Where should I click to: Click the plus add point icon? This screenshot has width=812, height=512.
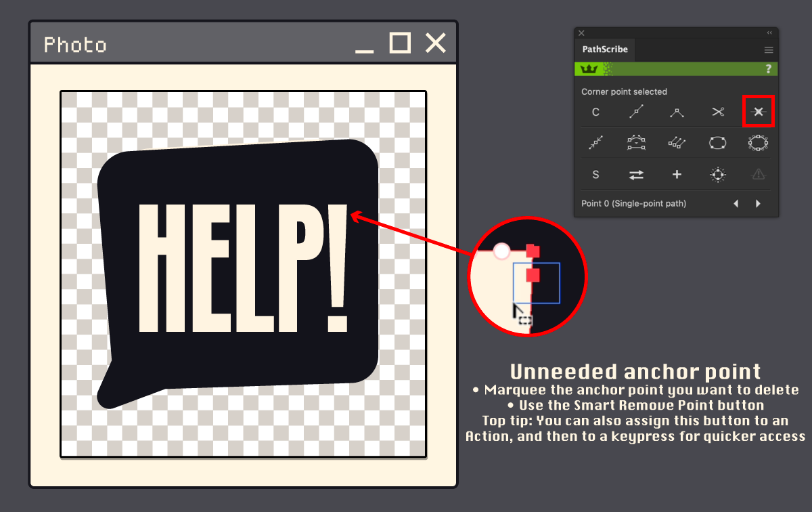pyautogui.click(x=677, y=175)
